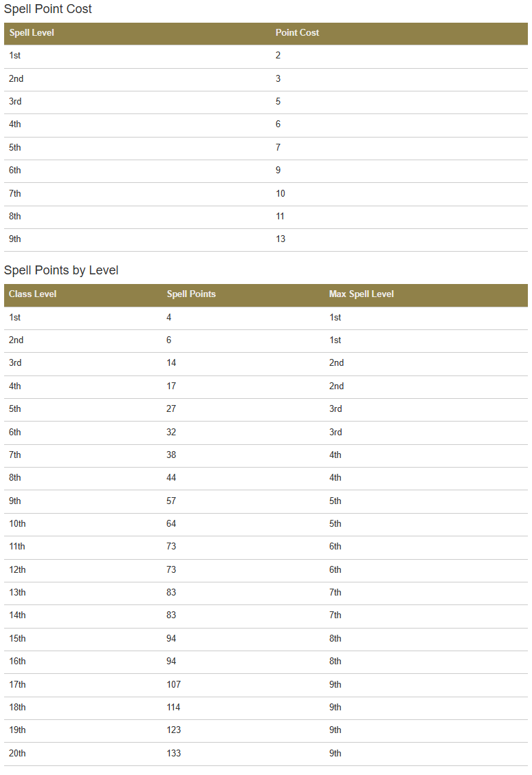Image resolution: width=532 pixels, height=775 pixels.
Task: Select the Class Level column header
Action: click(x=32, y=294)
